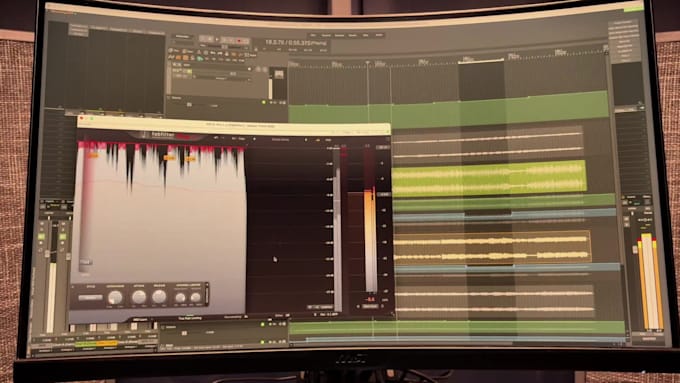The width and height of the screenshot is (680, 383).
Task: Select the green-highlighted track label in the mixer
Action: [85, 344]
